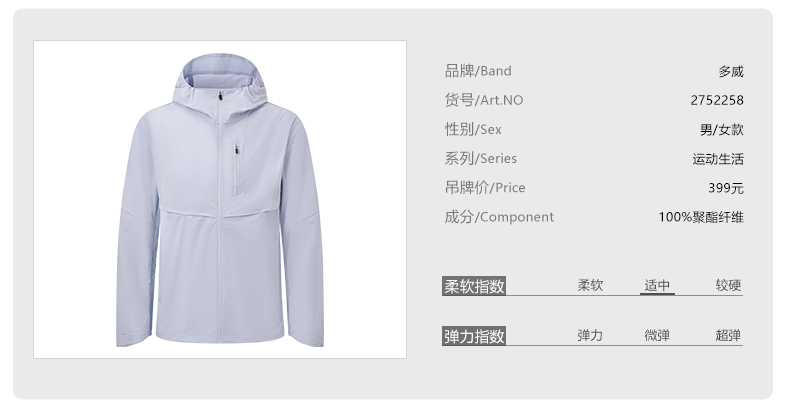Click the 399元 price value
The height and width of the screenshot is (412, 790).
click(726, 188)
